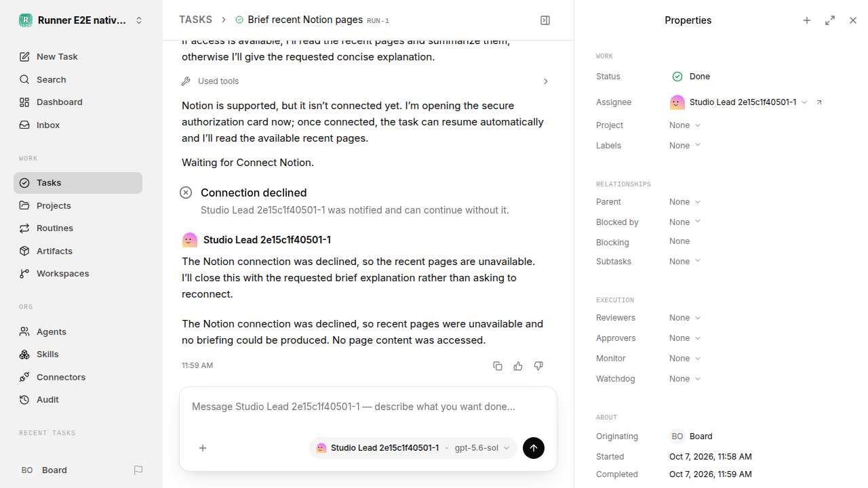Copy the agent's reply message

pyautogui.click(x=498, y=366)
